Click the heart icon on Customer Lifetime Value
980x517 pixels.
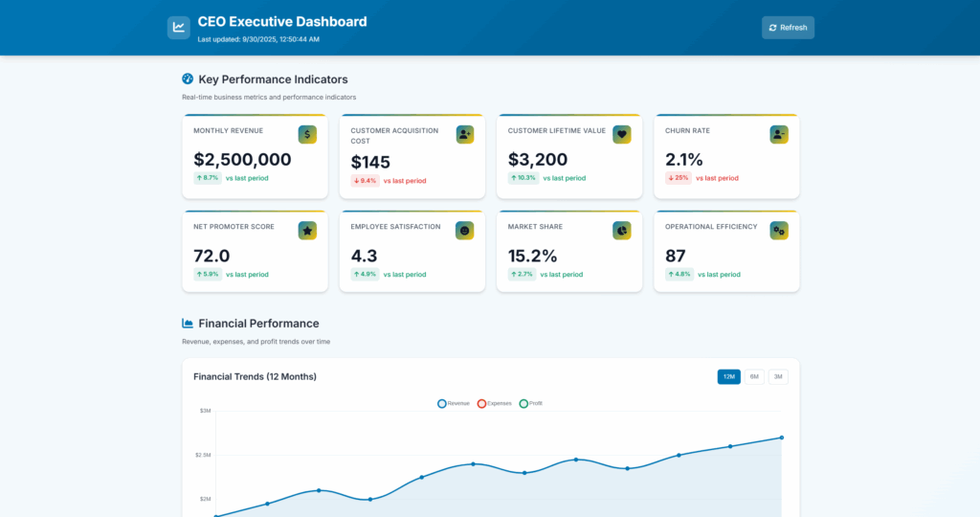pos(622,135)
